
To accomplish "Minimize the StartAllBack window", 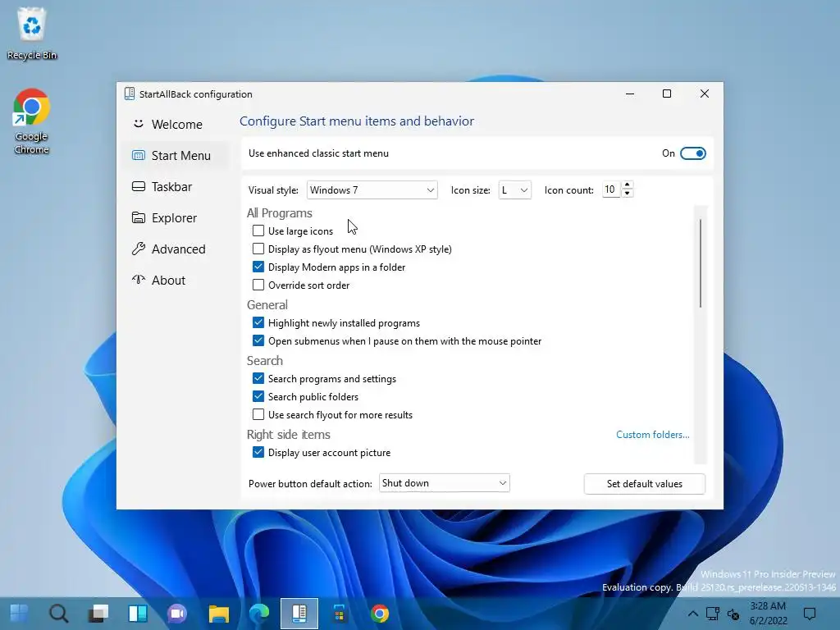I will point(630,94).
